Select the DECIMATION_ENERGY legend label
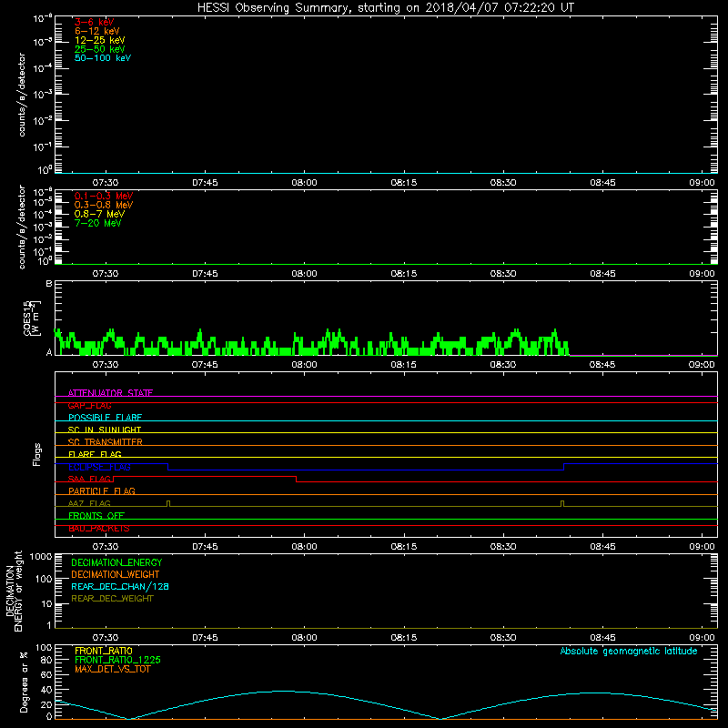This screenshot has width=728, height=728. click(x=116, y=562)
